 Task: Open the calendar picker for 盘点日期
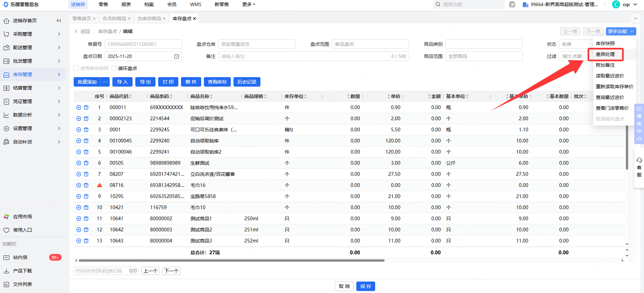(x=177, y=56)
